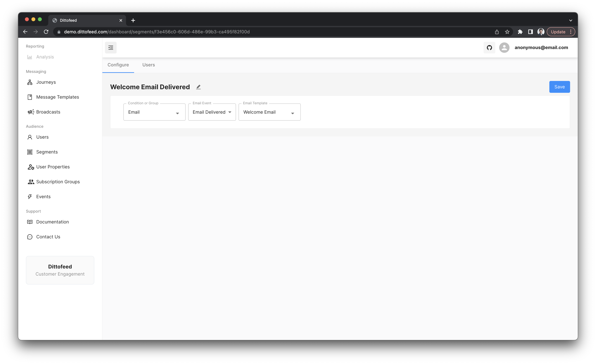
Task: Switch to the Users tab
Action: click(x=149, y=65)
